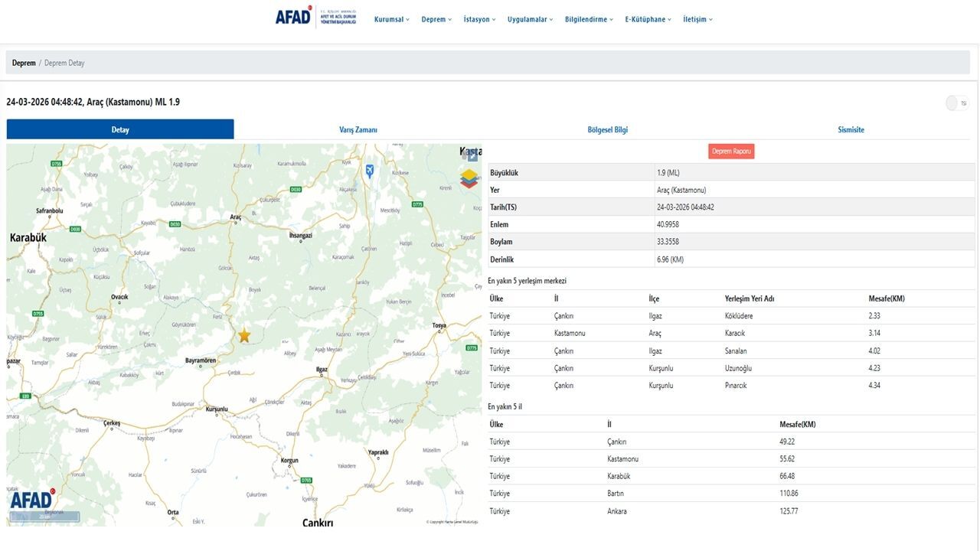Viewport: 980px width, 551px height.
Task: Switch to the Varış Zamanı tab
Action: [358, 130]
